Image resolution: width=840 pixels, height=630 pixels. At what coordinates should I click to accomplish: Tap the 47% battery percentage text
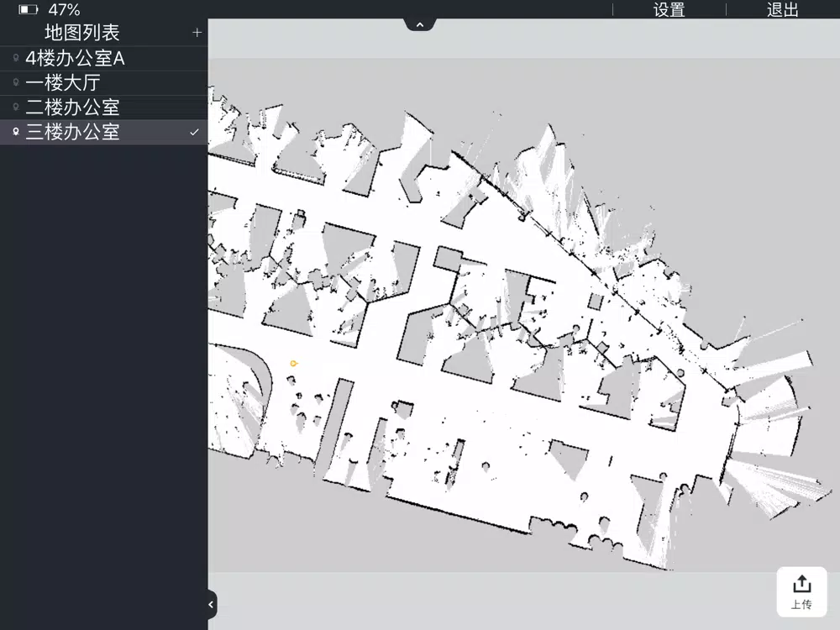[64, 9]
